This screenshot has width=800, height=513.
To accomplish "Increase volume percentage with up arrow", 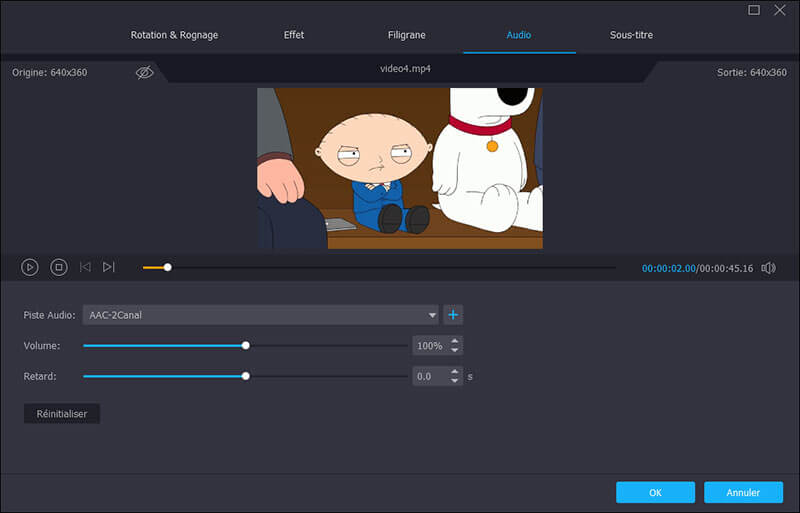I will pos(455,341).
